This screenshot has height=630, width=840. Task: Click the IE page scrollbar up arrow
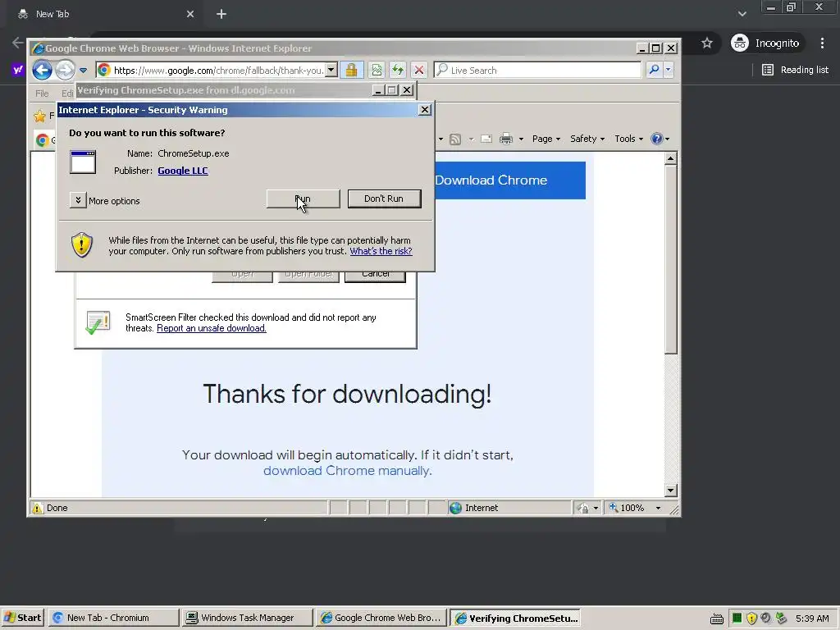[x=671, y=158]
